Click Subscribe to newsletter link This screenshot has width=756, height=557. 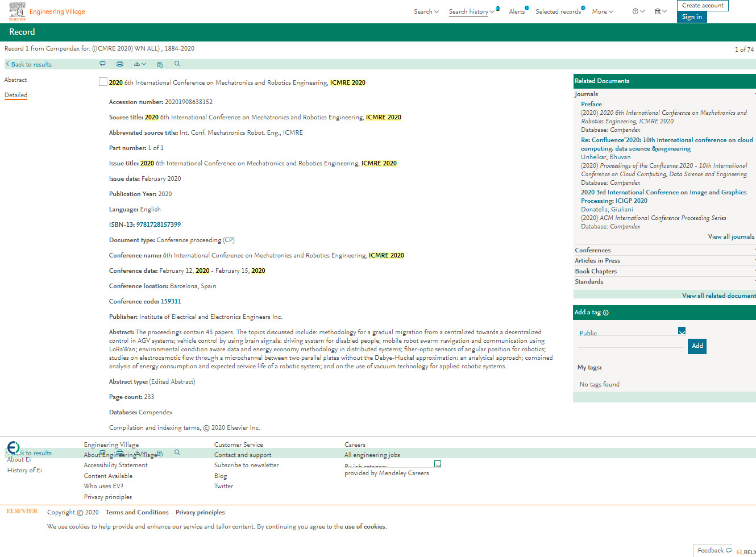tap(246, 465)
